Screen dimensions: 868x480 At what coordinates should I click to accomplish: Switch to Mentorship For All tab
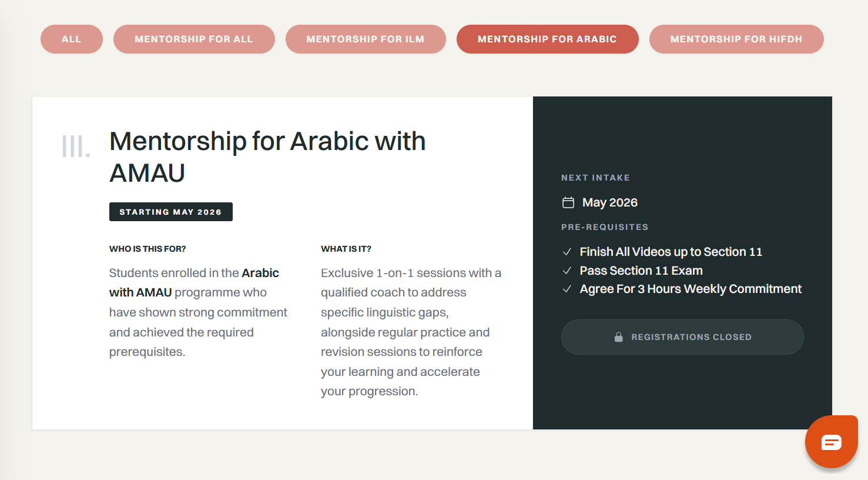tap(194, 39)
